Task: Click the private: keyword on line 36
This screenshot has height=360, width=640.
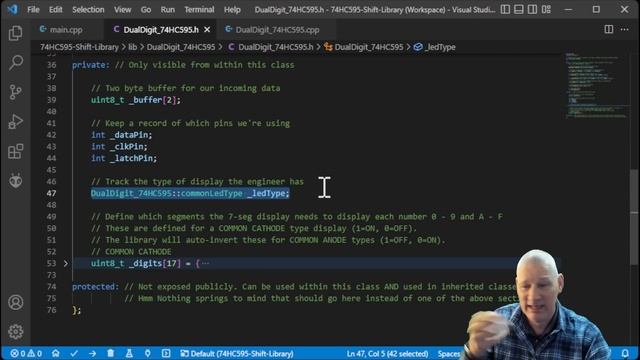Action: (x=91, y=65)
